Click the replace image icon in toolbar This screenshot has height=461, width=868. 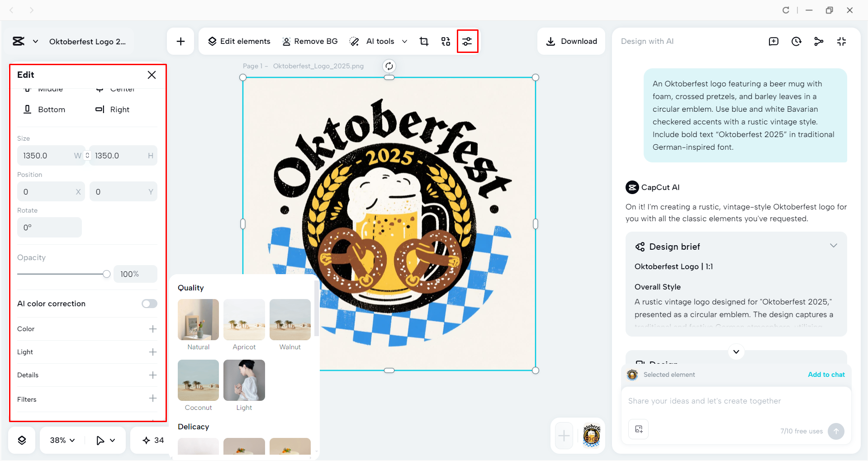click(446, 42)
